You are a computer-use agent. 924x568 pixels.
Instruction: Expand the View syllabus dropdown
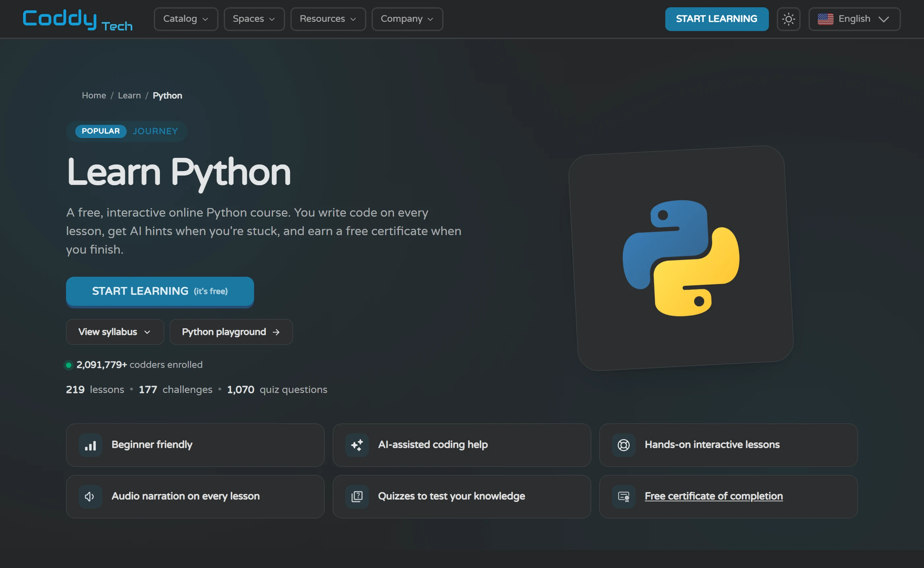click(x=115, y=332)
